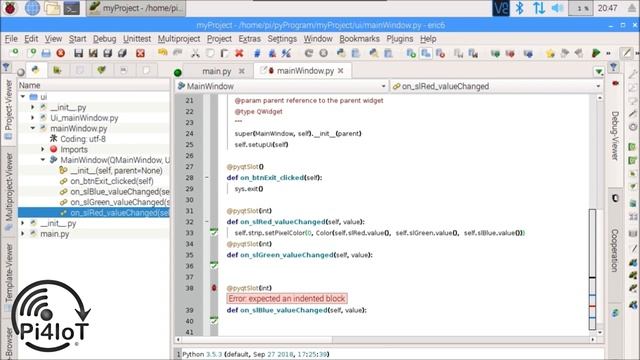Open the web browser globe icon
This screenshot has width=640, height=360.
tap(32, 8)
